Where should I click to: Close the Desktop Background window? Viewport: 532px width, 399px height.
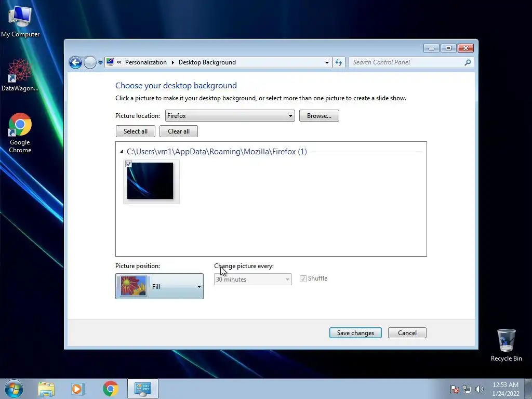click(x=465, y=48)
